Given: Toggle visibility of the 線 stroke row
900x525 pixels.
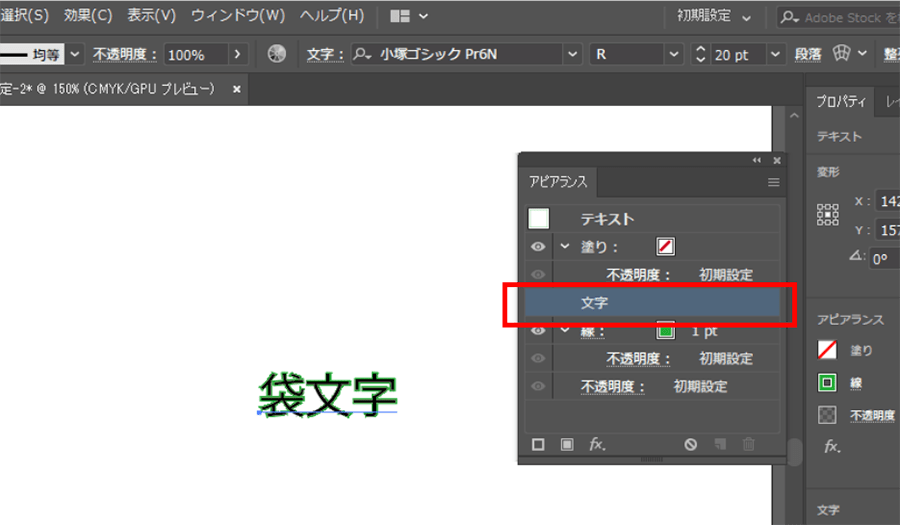Looking at the screenshot, I should (538, 331).
